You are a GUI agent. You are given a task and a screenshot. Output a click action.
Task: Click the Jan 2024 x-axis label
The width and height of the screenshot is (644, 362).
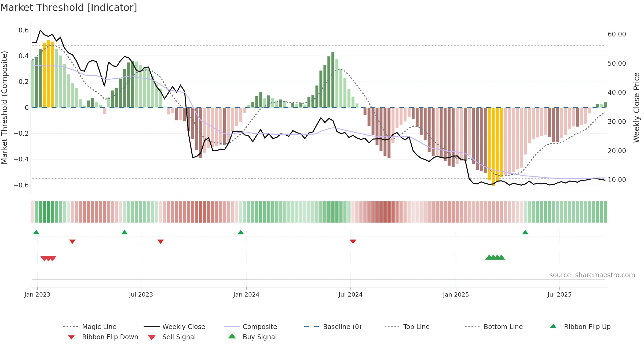tap(246, 294)
